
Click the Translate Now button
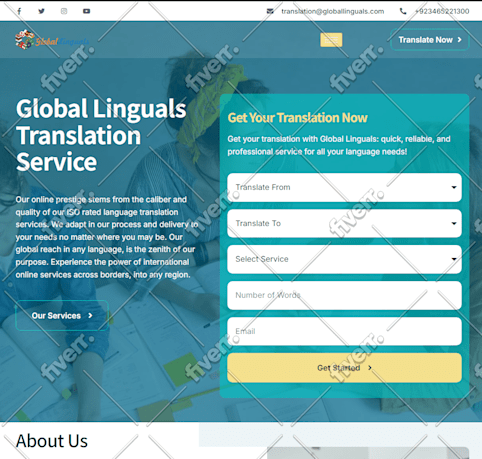click(x=430, y=40)
